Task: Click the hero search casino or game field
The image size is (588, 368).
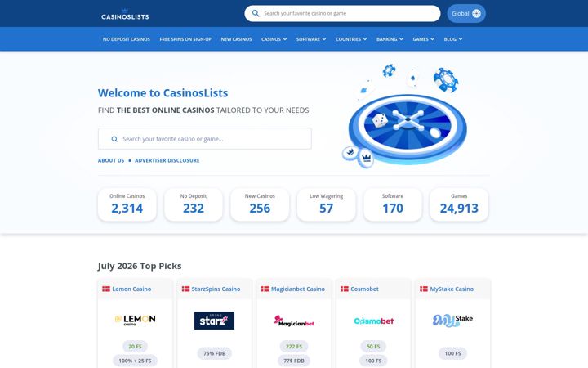Action: tap(205, 138)
